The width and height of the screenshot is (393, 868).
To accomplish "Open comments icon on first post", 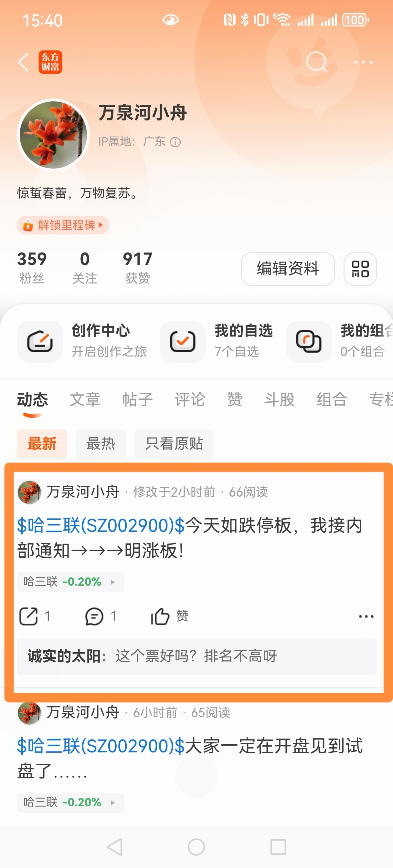I will 94,616.
